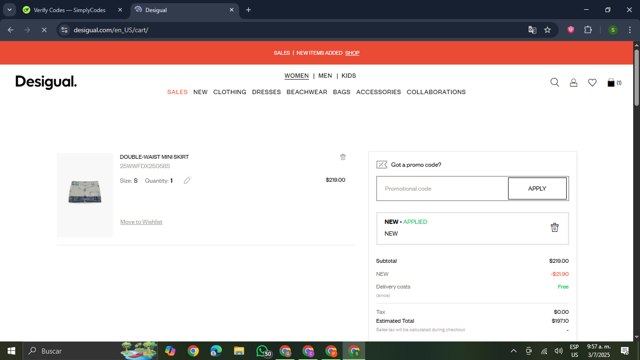Open the account profile icon
This screenshot has width=640, height=360.
pyautogui.click(x=573, y=83)
